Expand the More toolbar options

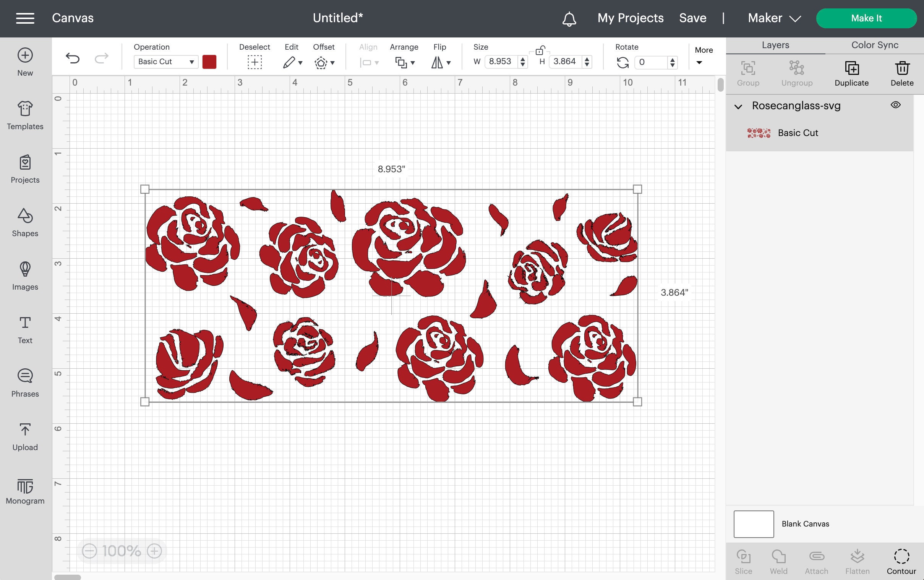pyautogui.click(x=704, y=56)
